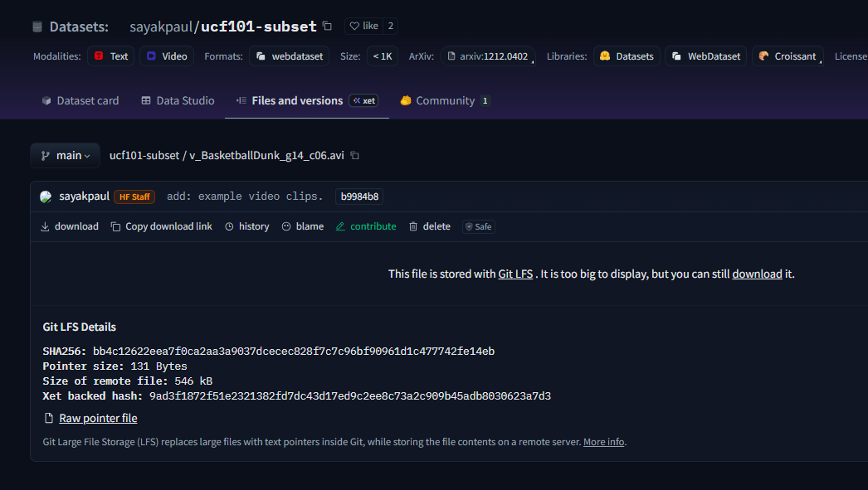Click the xet badge

[363, 100]
